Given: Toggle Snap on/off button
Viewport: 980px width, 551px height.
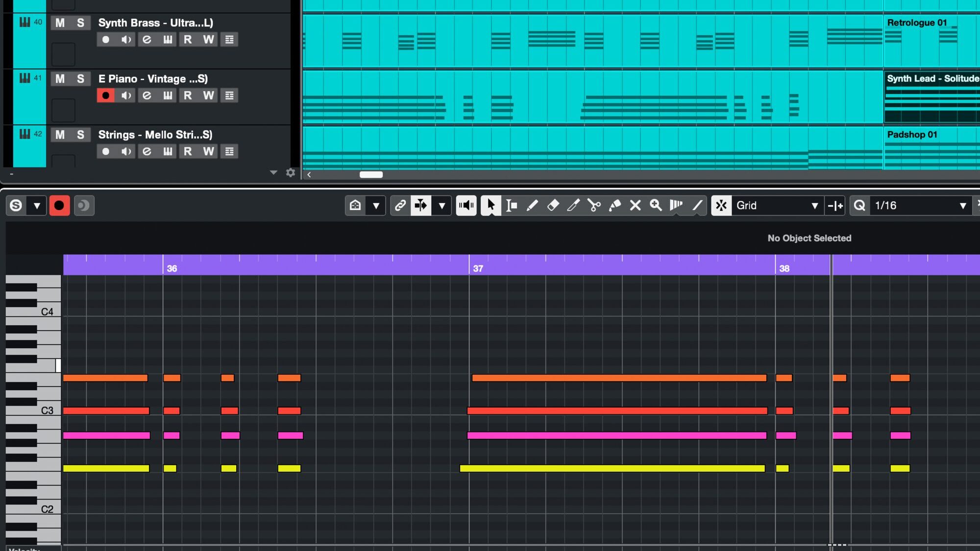Looking at the screenshot, I should pyautogui.click(x=721, y=206).
